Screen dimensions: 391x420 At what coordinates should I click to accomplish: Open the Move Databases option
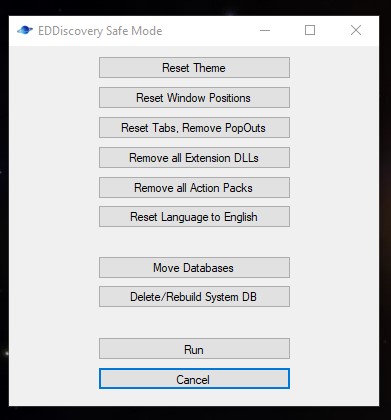(x=194, y=267)
